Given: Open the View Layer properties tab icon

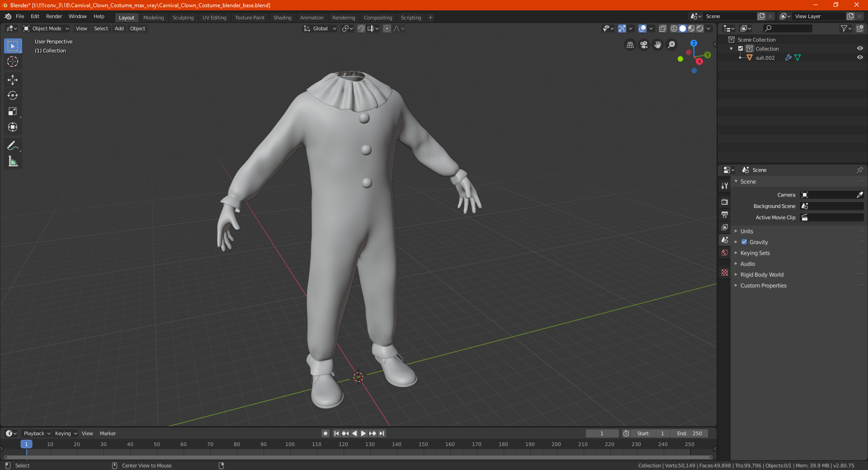Looking at the screenshot, I should [725, 227].
